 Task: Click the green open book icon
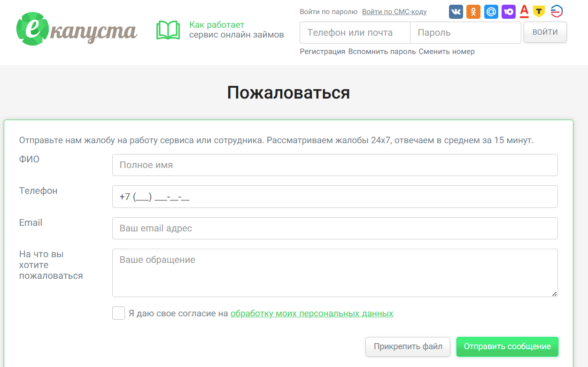[168, 29]
